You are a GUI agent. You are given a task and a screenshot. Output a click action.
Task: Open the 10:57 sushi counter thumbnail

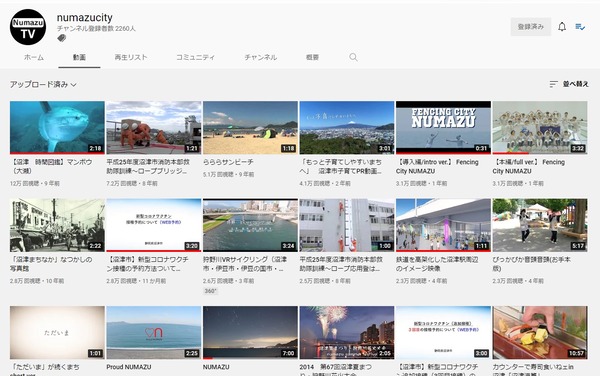[x=540, y=332]
